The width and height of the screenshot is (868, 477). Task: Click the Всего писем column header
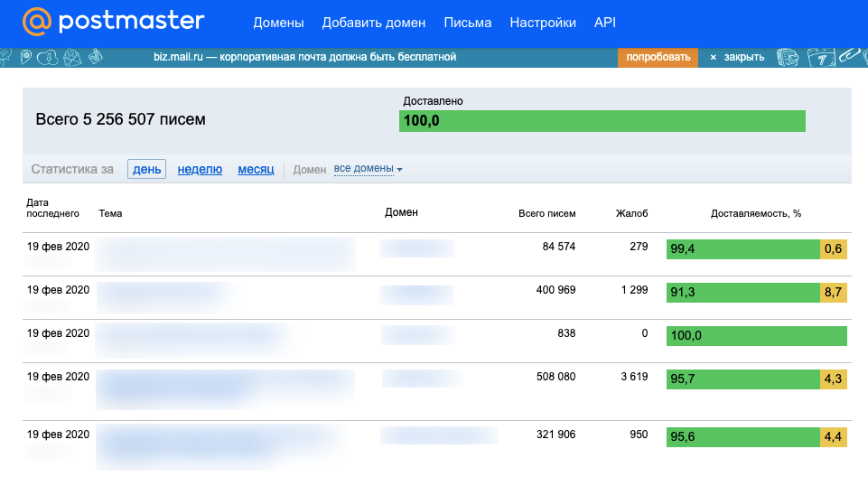coord(546,213)
